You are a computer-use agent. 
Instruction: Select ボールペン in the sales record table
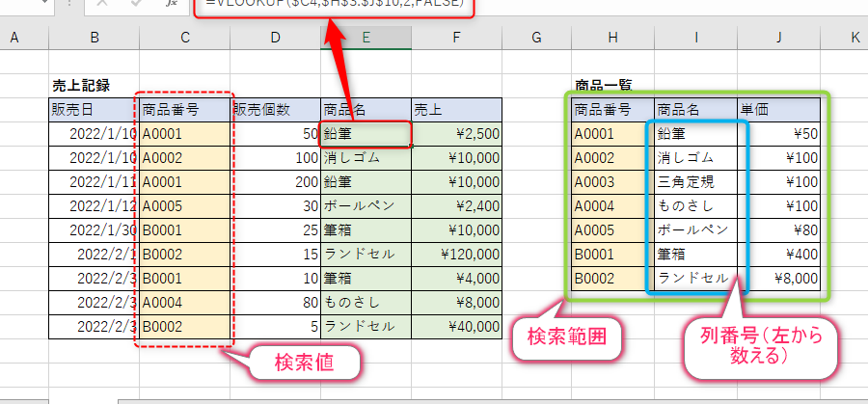(x=366, y=206)
